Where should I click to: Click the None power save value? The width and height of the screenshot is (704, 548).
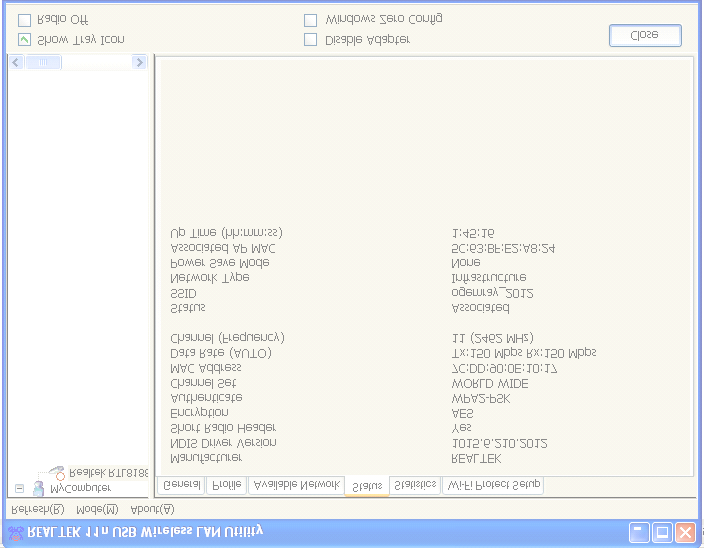tap(466, 263)
